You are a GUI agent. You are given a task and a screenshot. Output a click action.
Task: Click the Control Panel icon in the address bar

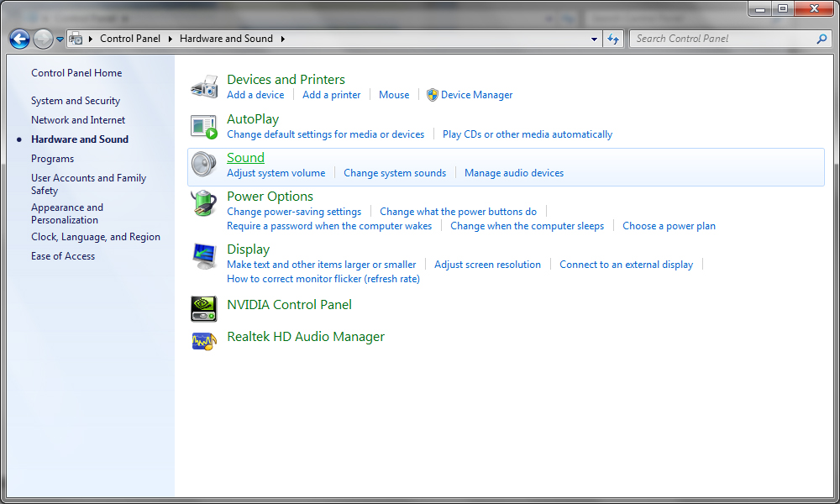point(76,39)
